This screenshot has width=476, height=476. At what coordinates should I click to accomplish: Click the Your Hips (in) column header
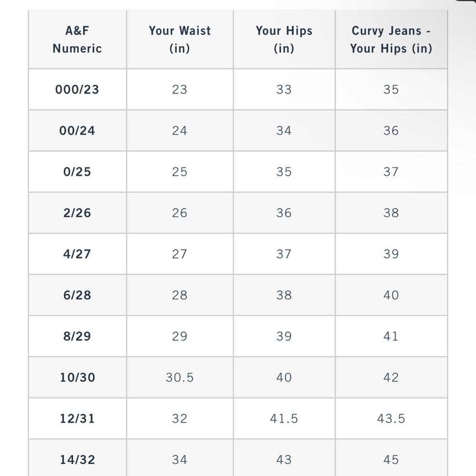(x=284, y=40)
